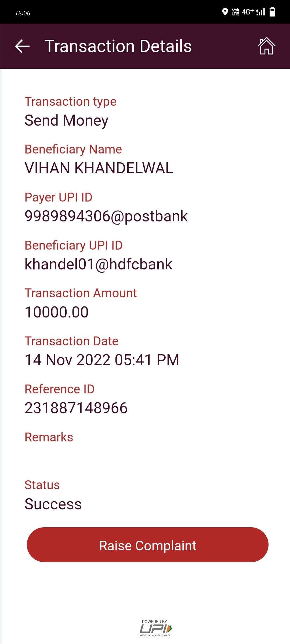Tap the Status label
The image size is (290, 644).
tap(42, 485)
